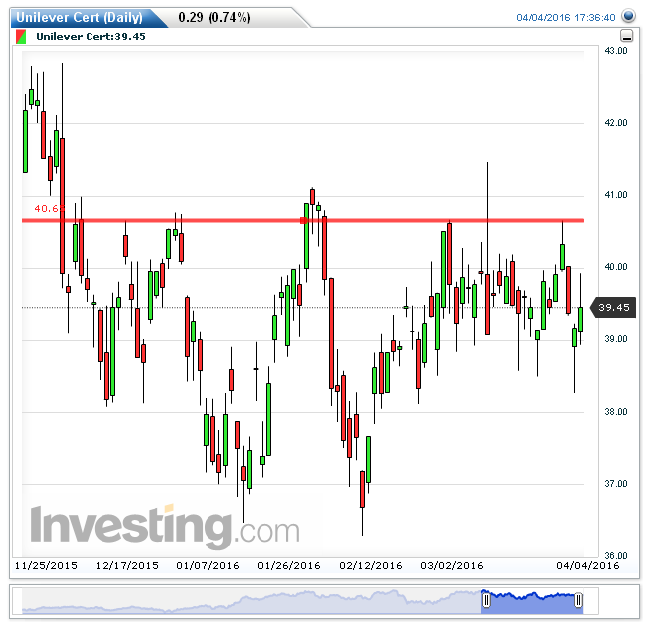Click the 42.00 price axis label
This screenshot has width=650, height=627.
tap(616, 123)
